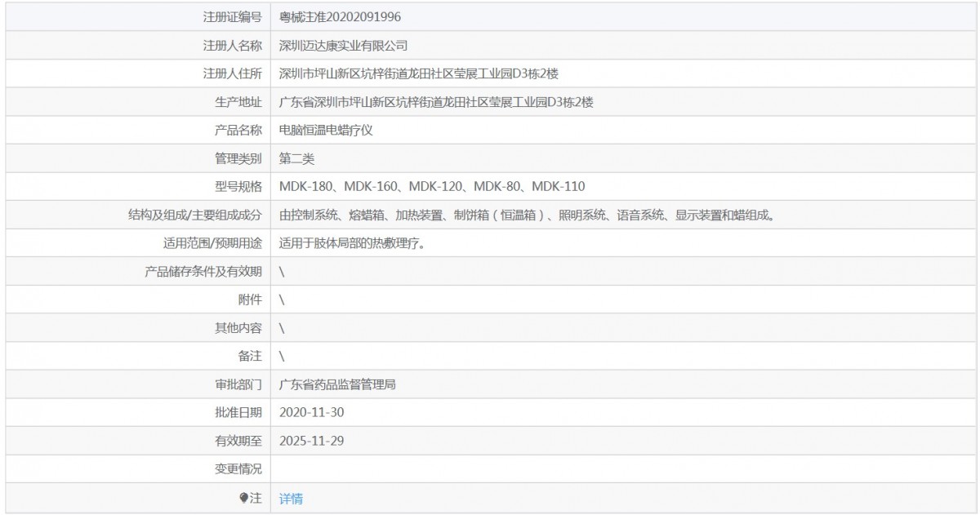The image size is (980, 515).
Task: Select the 生产地址 address starting with 广东省
Action: tap(436, 102)
